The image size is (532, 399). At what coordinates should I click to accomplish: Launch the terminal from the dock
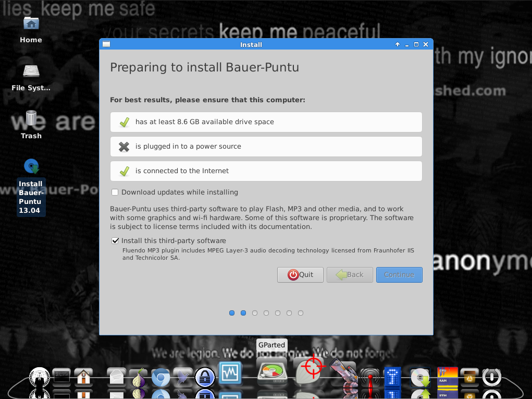62,377
